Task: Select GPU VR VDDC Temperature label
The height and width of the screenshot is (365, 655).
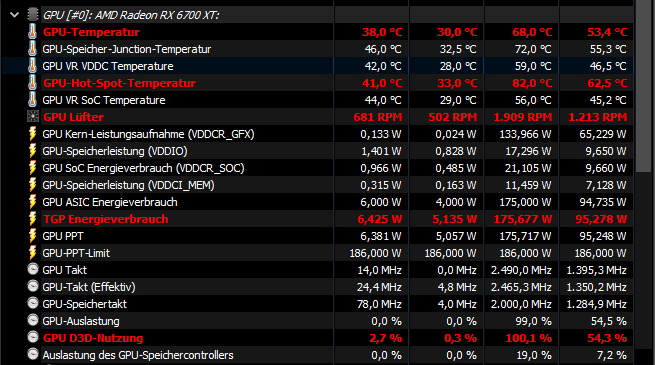Action: tap(108, 66)
